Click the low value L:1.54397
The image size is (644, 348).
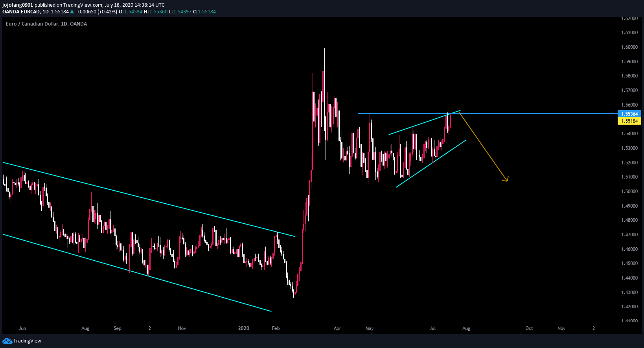180,11
